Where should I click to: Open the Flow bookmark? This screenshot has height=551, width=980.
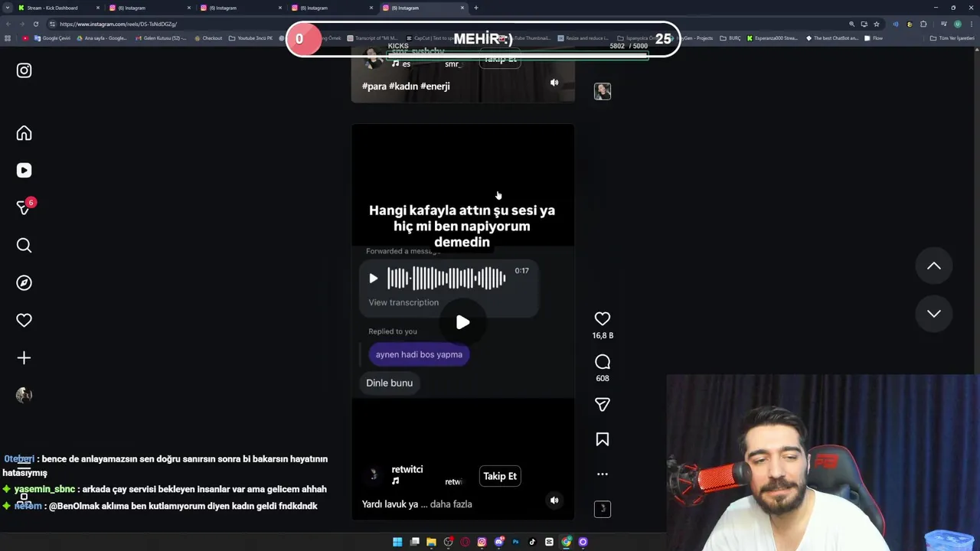(x=874, y=38)
